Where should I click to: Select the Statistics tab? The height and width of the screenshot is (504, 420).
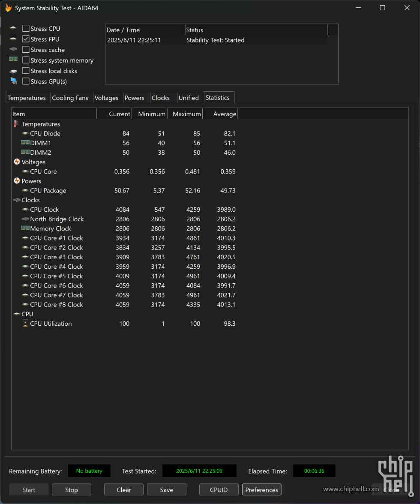click(x=219, y=97)
